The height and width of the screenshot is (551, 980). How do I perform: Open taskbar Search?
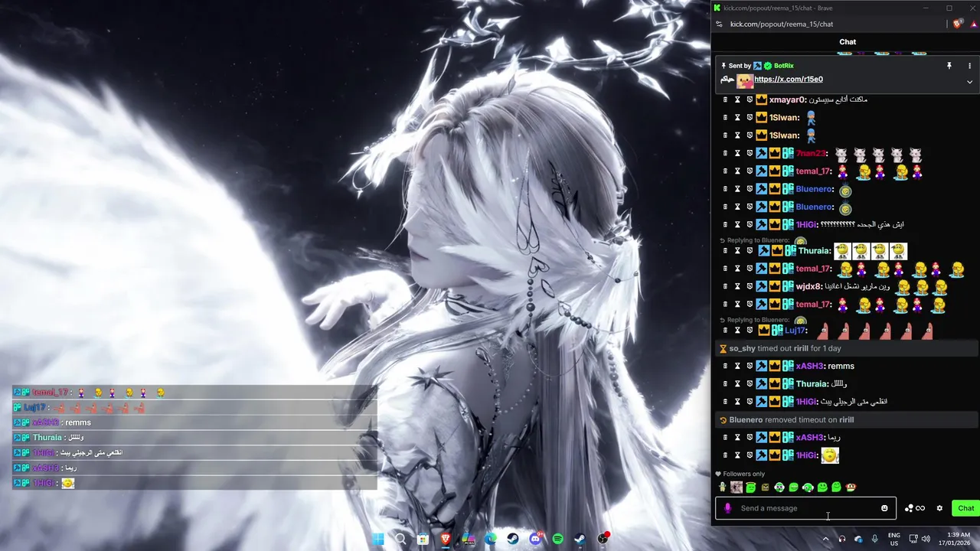400,539
